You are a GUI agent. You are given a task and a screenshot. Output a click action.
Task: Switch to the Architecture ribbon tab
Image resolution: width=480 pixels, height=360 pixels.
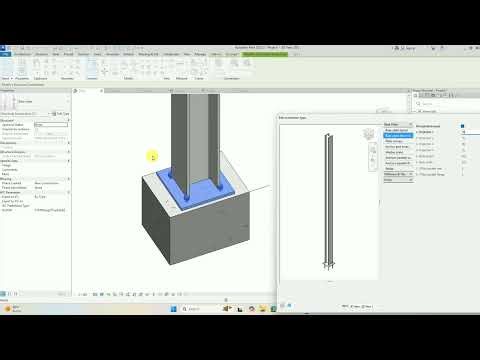[x=23, y=54]
